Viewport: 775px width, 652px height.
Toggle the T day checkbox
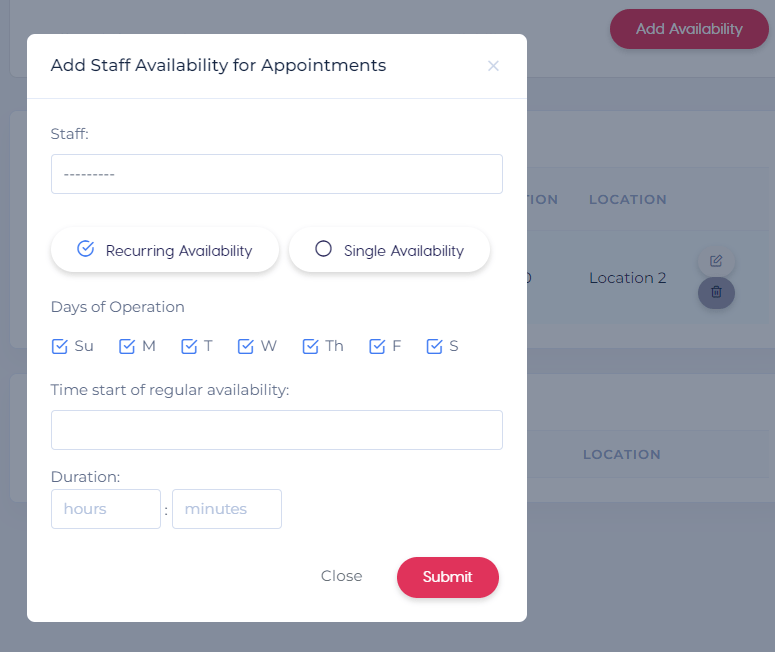(x=189, y=346)
